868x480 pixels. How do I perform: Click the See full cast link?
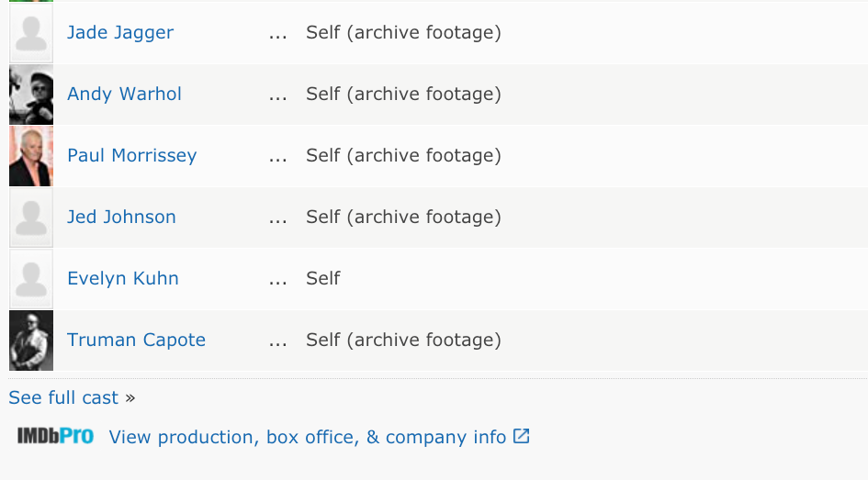point(63,397)
